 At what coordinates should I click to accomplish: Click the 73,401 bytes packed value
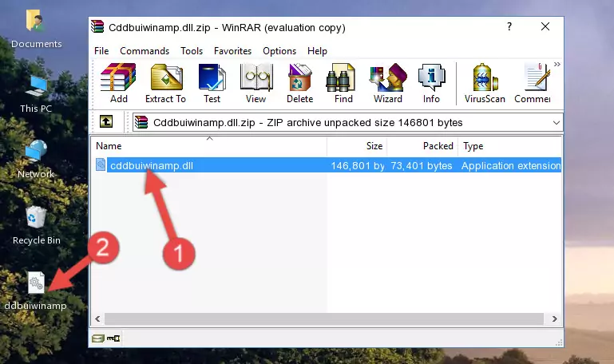coord(421,165)
